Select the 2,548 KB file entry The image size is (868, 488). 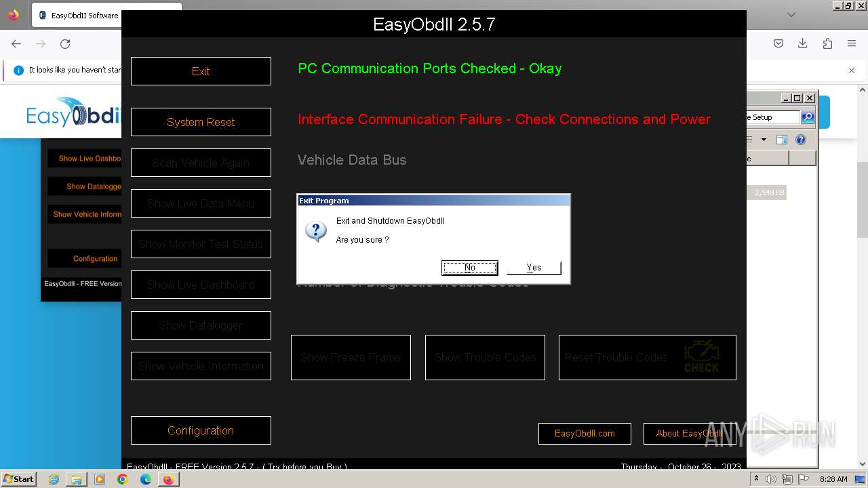click(x=768, y=192)
